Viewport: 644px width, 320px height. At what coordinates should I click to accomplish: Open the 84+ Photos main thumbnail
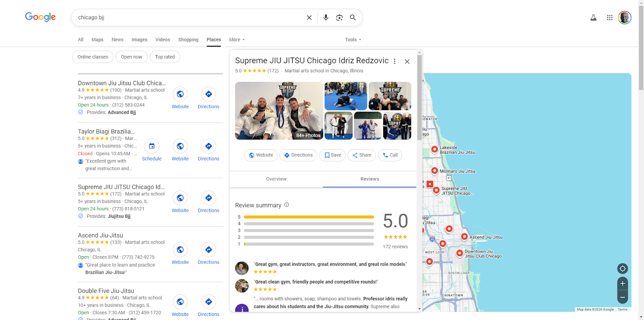279,111
